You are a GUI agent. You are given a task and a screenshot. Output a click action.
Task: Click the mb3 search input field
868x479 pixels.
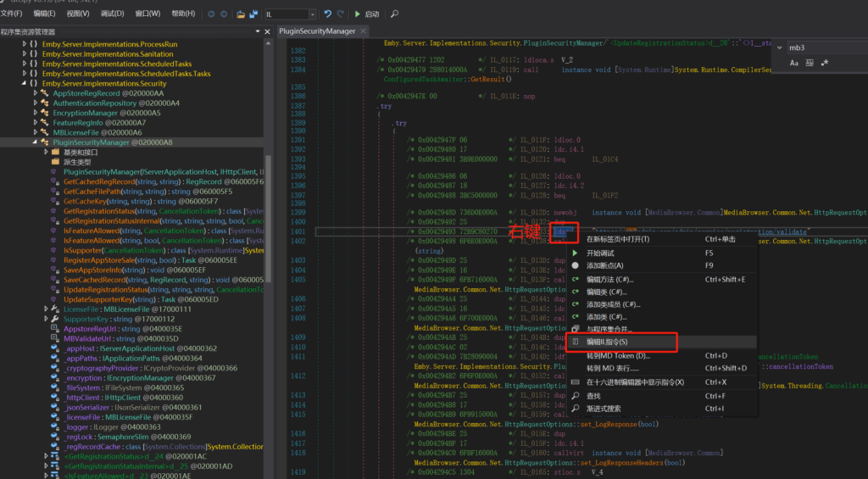click(827, 47)
